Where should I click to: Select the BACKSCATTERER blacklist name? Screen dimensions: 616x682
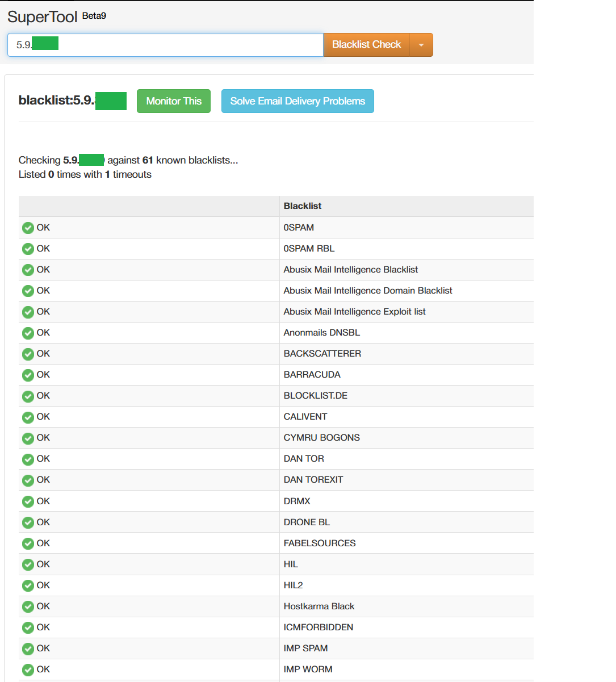(322, 354)
